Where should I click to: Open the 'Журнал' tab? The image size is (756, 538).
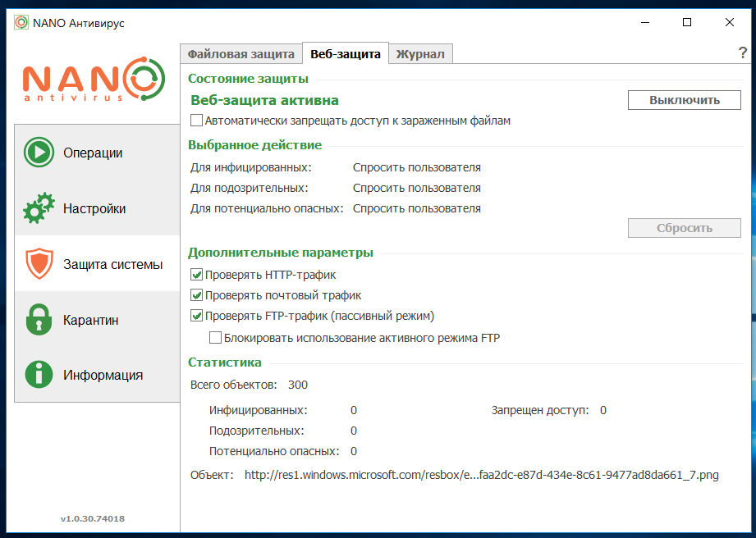coord(419,54)
